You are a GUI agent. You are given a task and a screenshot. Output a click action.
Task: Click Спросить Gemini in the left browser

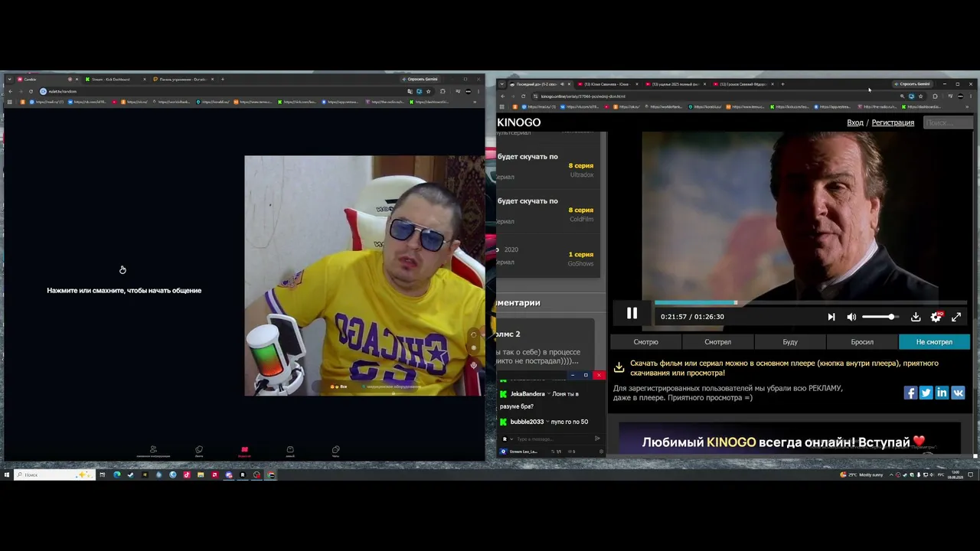click(x=420, y=80)
